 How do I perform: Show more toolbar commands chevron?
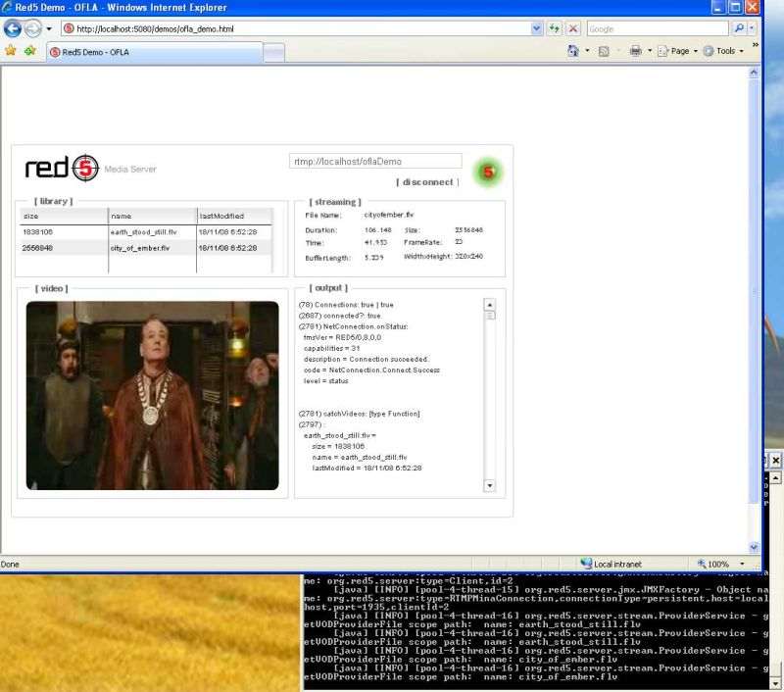755,45
